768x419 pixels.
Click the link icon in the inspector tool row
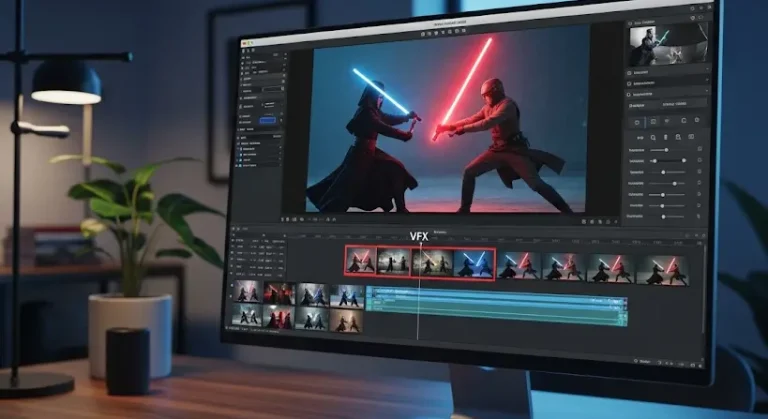point(640,138)
